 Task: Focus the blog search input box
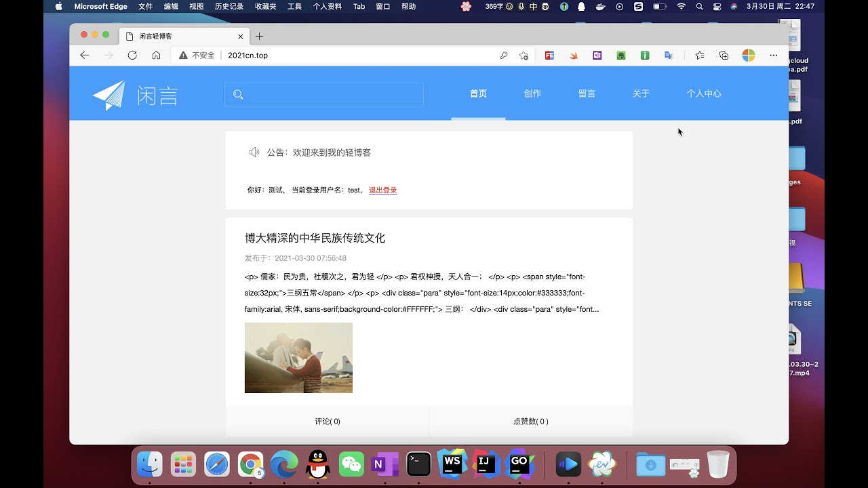pos(324,95)
